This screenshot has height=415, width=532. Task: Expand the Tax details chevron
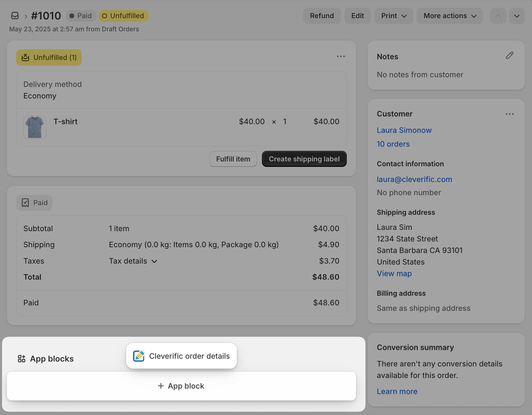(x=154, y=262)
